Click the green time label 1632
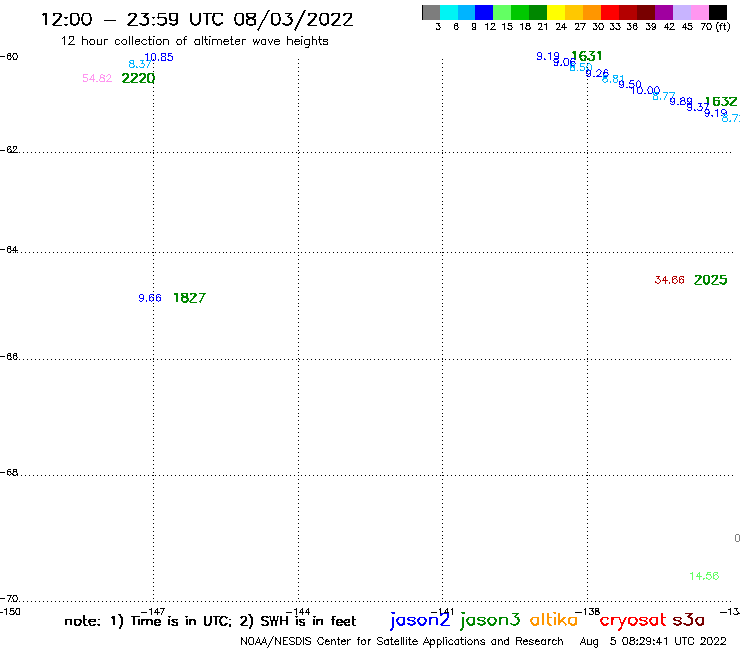The width and height of the screenshot is (740, 650). point(720,101)
